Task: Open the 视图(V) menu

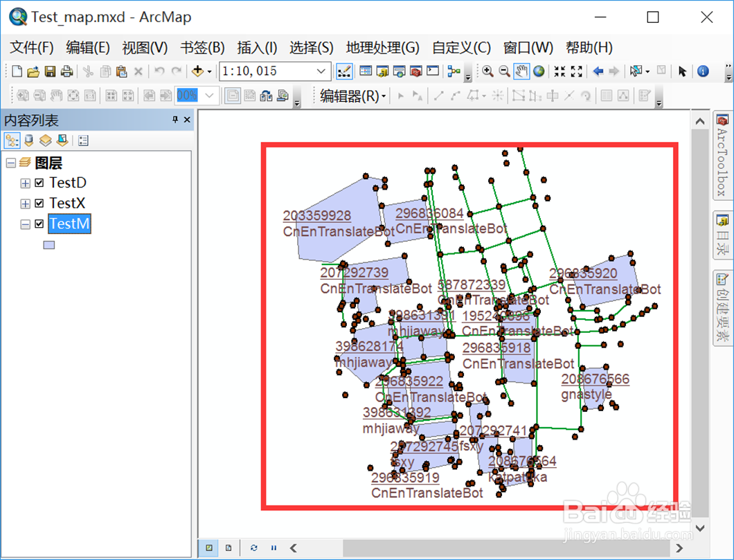Action: click(145, 48)
